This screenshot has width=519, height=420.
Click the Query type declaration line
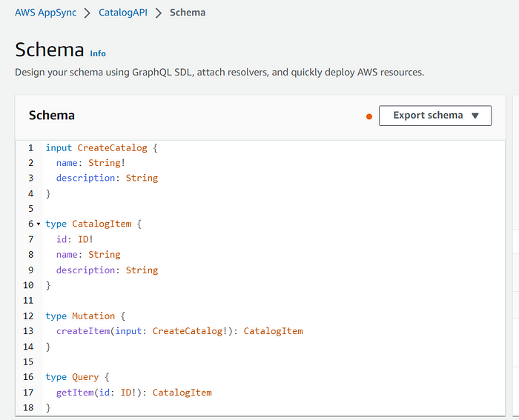pyautogui.click(x=82, y=377)
